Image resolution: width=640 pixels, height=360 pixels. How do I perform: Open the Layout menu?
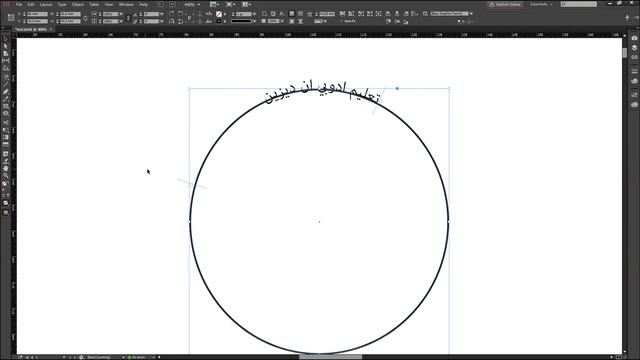click(46, 4)
